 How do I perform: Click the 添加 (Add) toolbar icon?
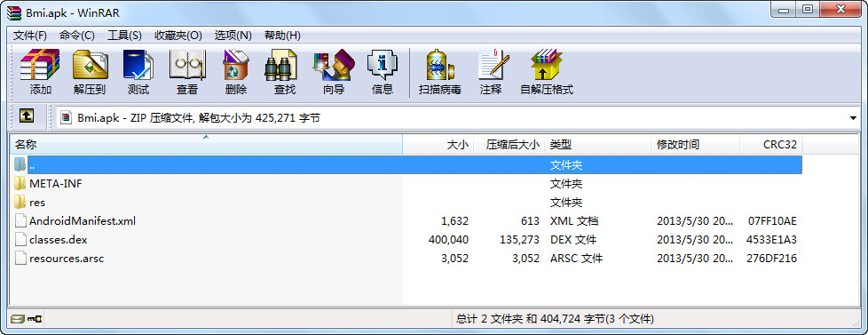coord(39,66)
